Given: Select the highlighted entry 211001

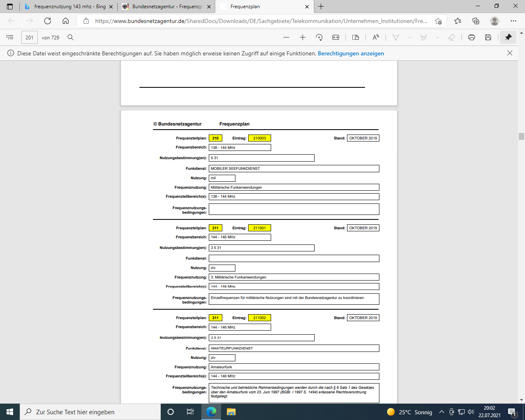Looking at the screenshot, I should point(260,228).
